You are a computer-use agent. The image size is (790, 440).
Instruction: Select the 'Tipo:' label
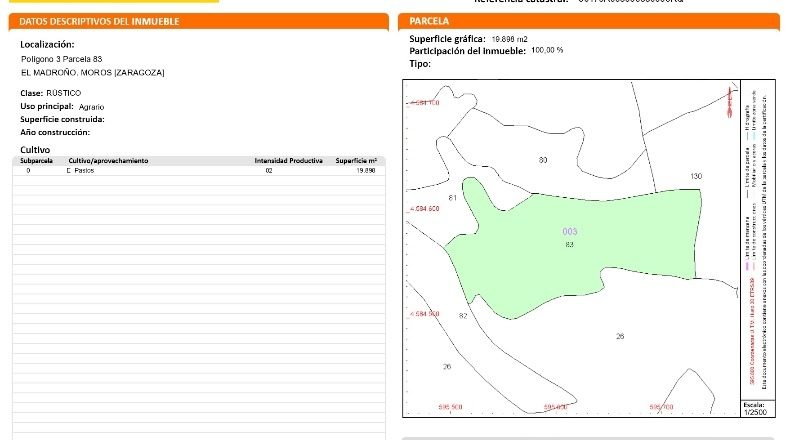pos(420,64)
